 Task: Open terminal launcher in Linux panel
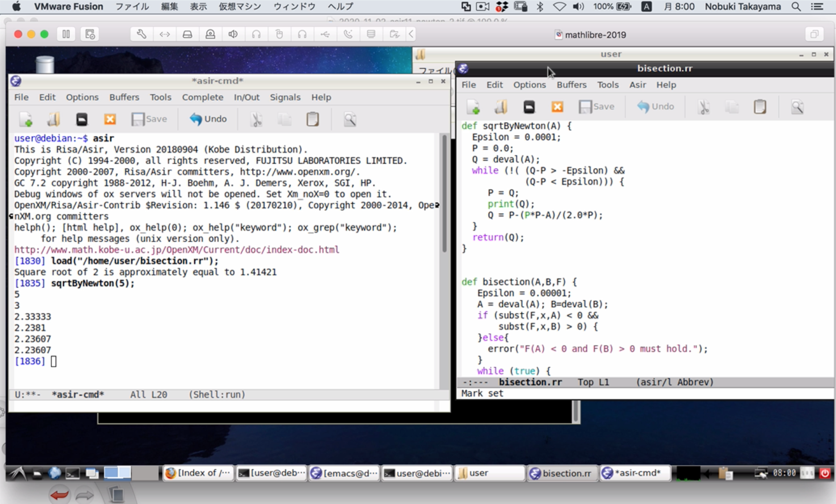[x=72, y=473]
